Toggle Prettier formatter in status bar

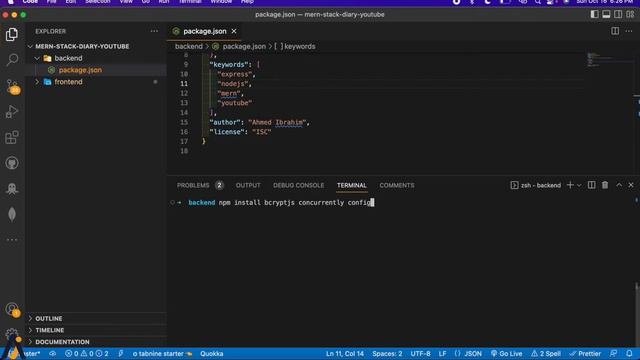point(585,353)
